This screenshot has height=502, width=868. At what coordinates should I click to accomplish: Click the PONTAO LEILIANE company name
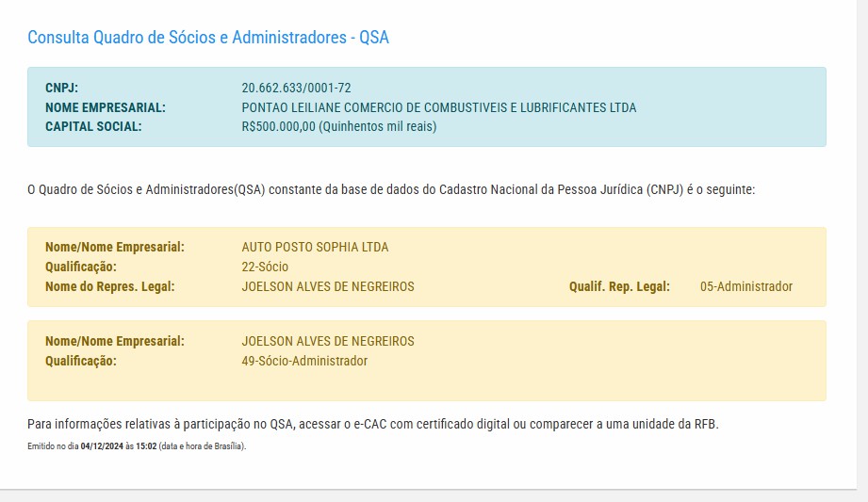click(x=438, y=107)
